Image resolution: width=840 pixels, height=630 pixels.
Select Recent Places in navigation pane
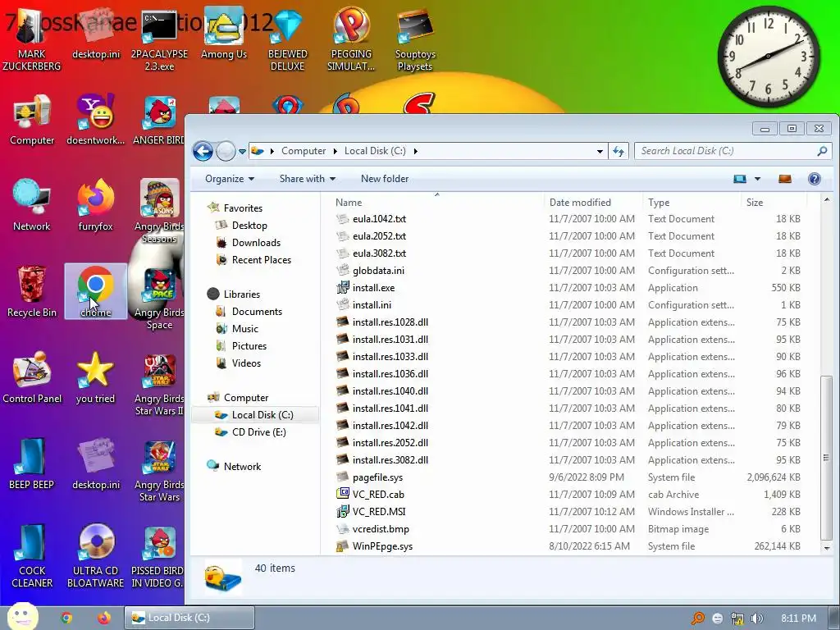[261, 260]
